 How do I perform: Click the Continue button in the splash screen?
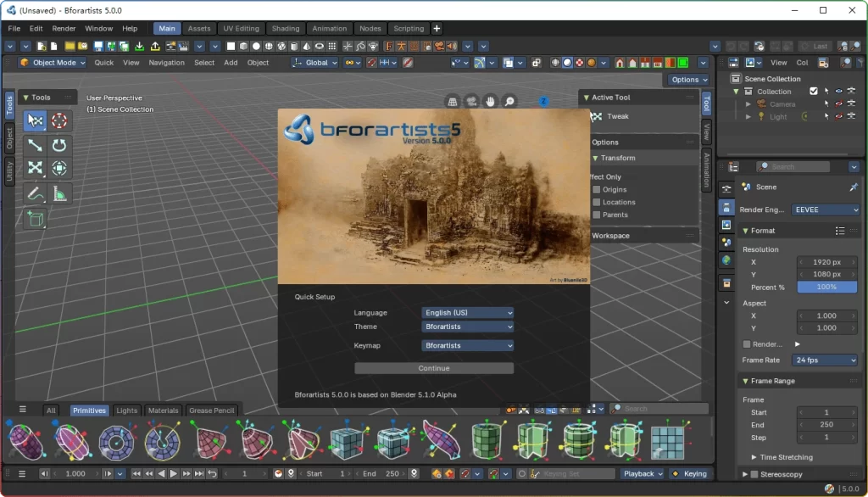(433, 367)
